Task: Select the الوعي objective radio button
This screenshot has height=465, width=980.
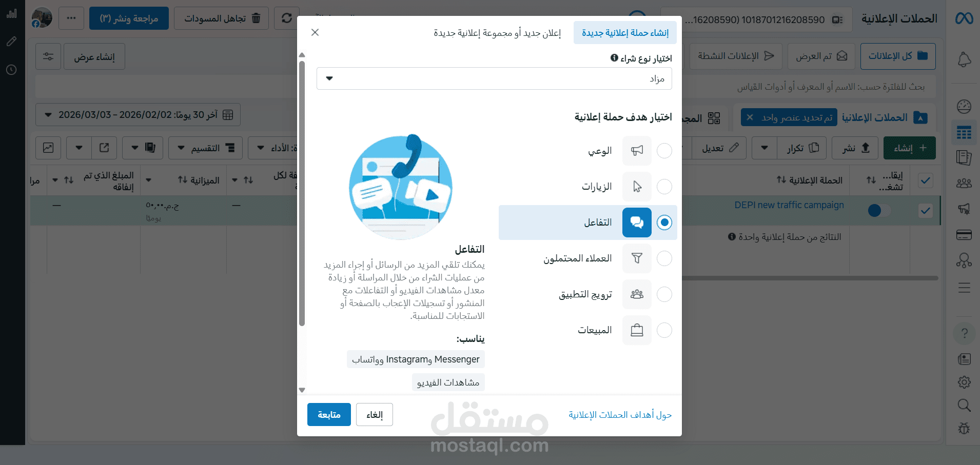Action: [664, 151]
